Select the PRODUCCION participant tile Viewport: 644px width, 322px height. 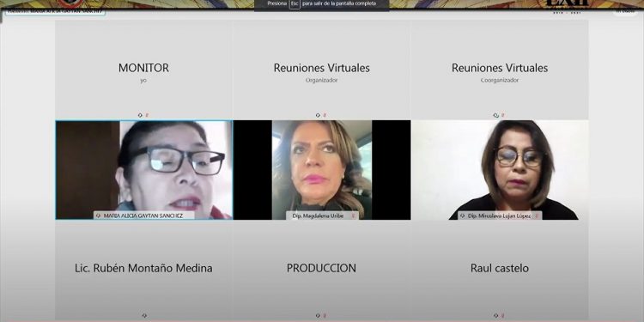click(322, 270)
